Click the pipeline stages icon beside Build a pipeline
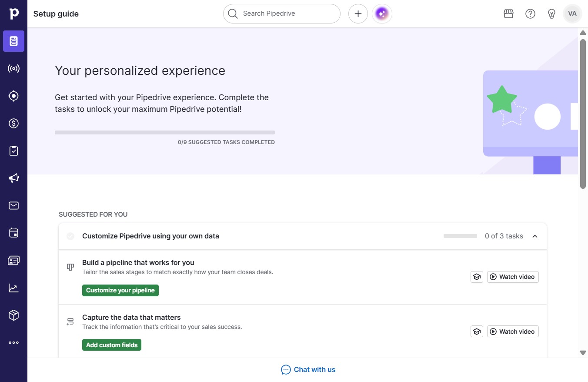 [x=70, y=267]
